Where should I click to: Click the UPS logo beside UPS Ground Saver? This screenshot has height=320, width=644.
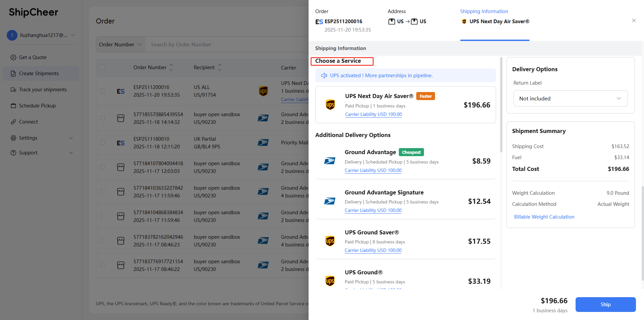click(330, 241)
